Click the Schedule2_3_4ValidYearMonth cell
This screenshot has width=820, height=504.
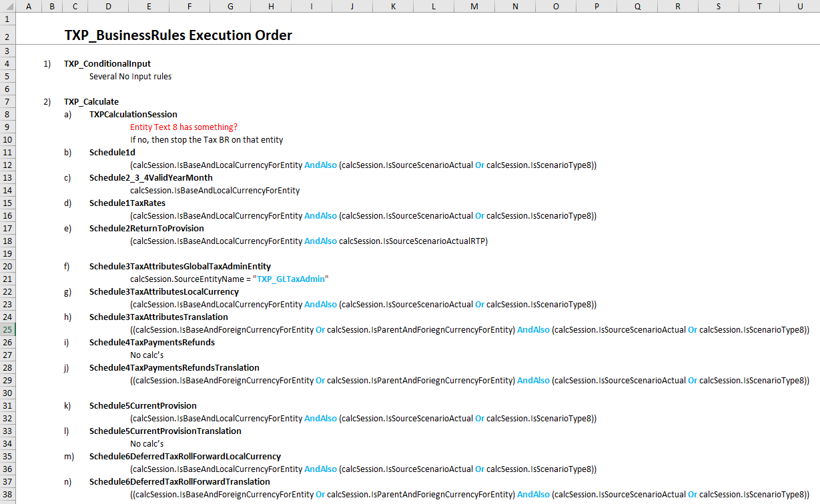[x=151, y=177]
